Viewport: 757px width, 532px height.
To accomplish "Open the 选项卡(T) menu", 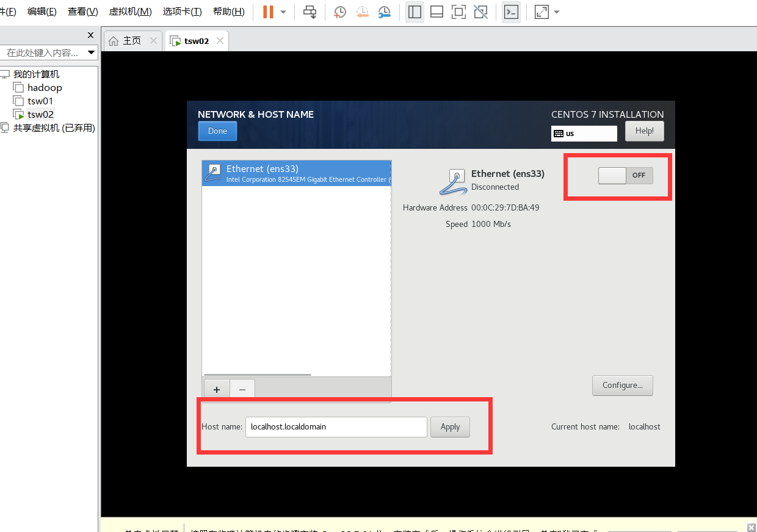I will click(x=182, y=12).
